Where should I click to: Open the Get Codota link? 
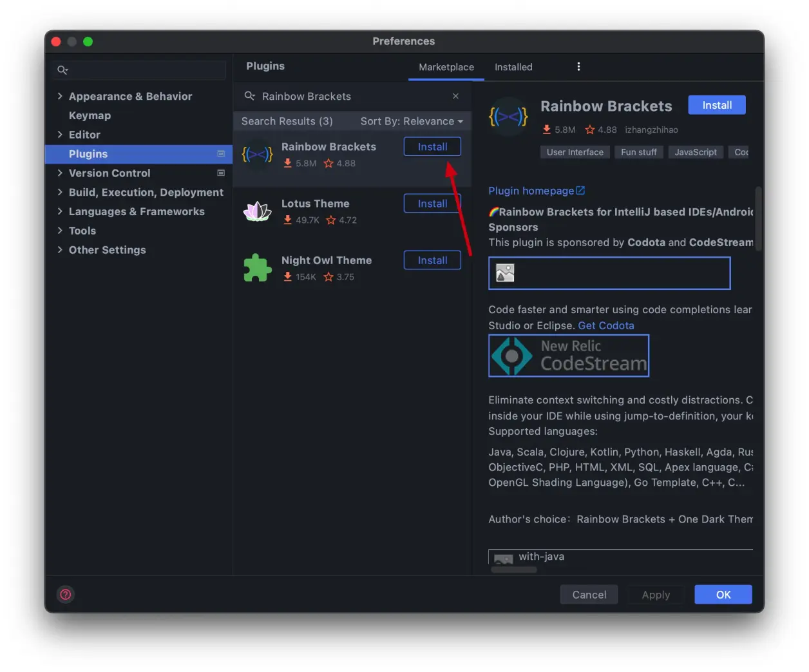[x=606, y=325]
